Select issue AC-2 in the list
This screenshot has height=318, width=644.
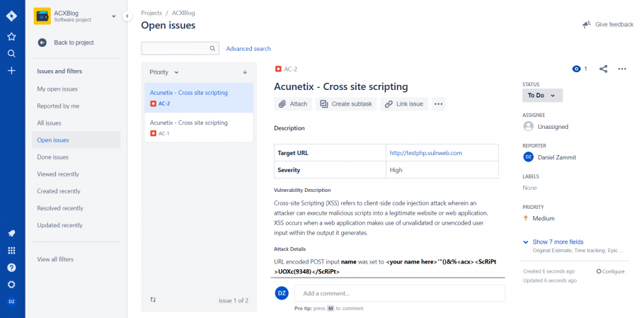pos(199,98)
